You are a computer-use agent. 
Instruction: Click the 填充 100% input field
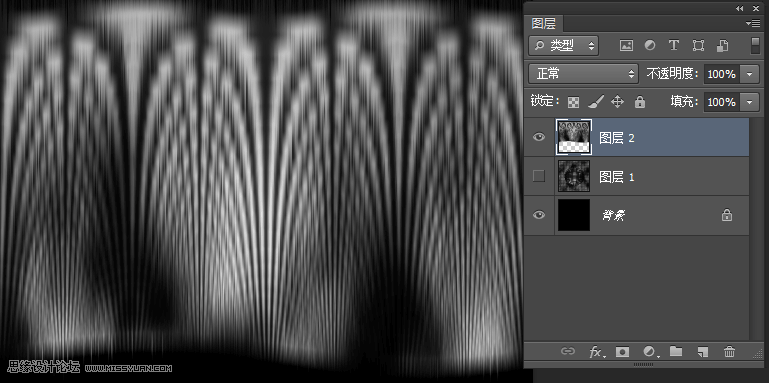[721, 102]
